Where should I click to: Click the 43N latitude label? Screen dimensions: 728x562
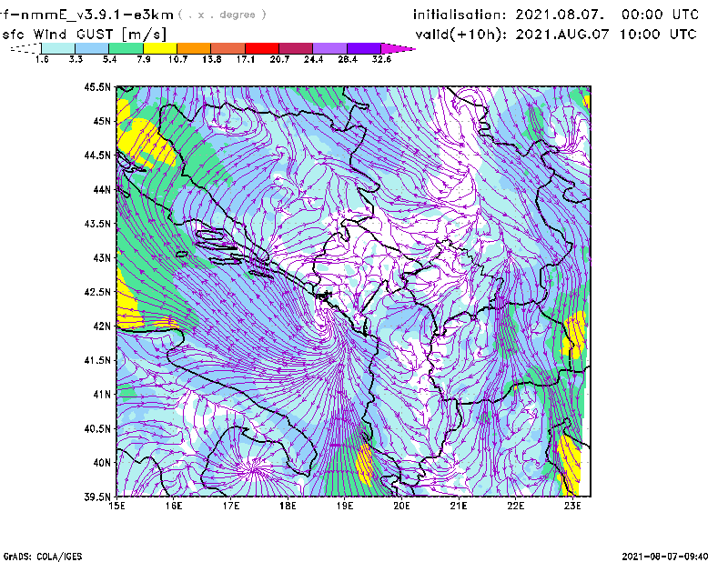coord(102,257)
